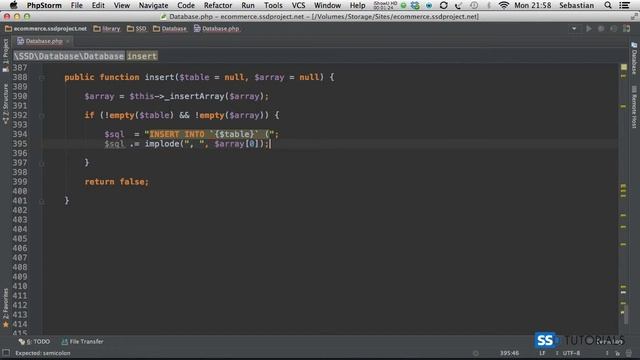Click the Sebastian user name in menu bar
The width and height of the screenshot is (640, 360).
[576, 5]
